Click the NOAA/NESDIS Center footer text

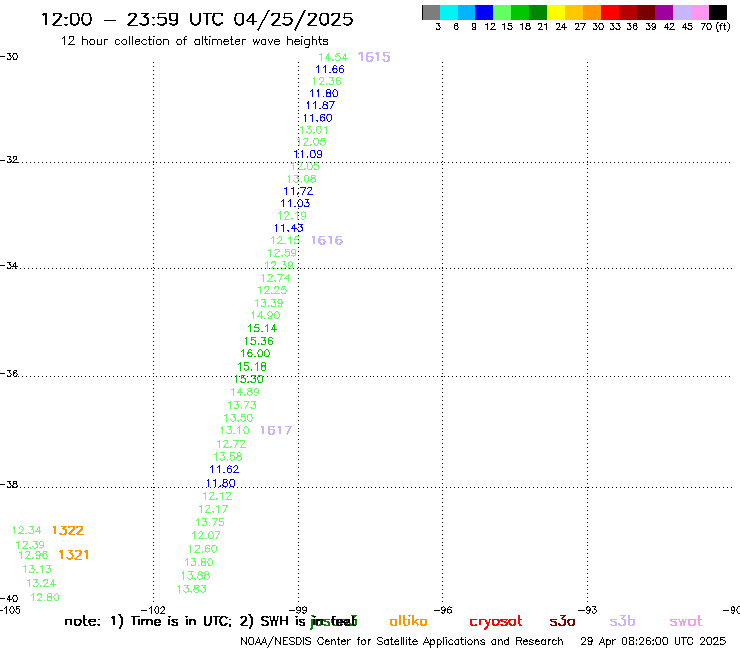[402, 642]
